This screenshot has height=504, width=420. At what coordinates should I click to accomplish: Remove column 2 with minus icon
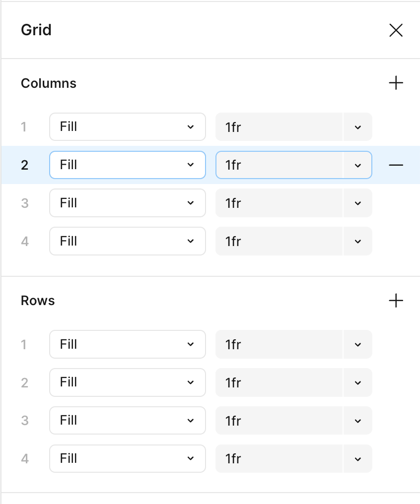click(x=396, y=165)
